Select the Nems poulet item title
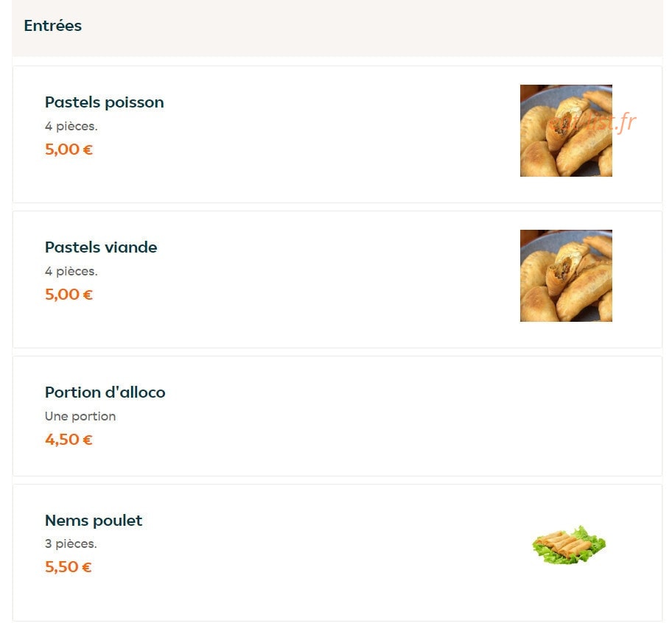 tap(94, 520)
